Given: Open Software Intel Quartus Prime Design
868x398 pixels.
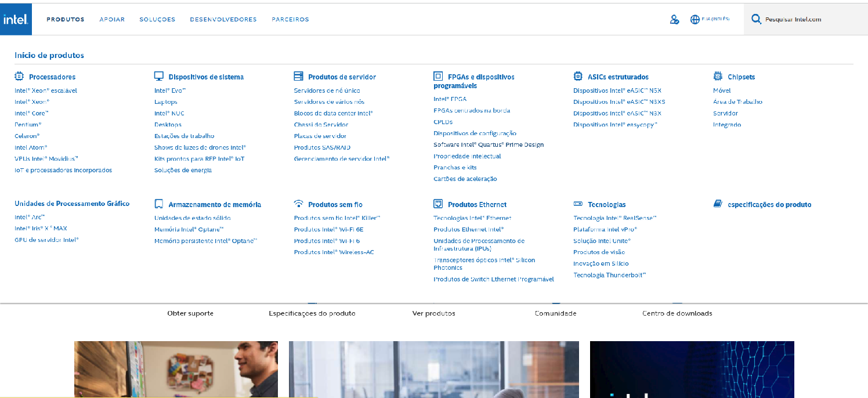Looking at the screenshot, I should (x=489, y=144).
